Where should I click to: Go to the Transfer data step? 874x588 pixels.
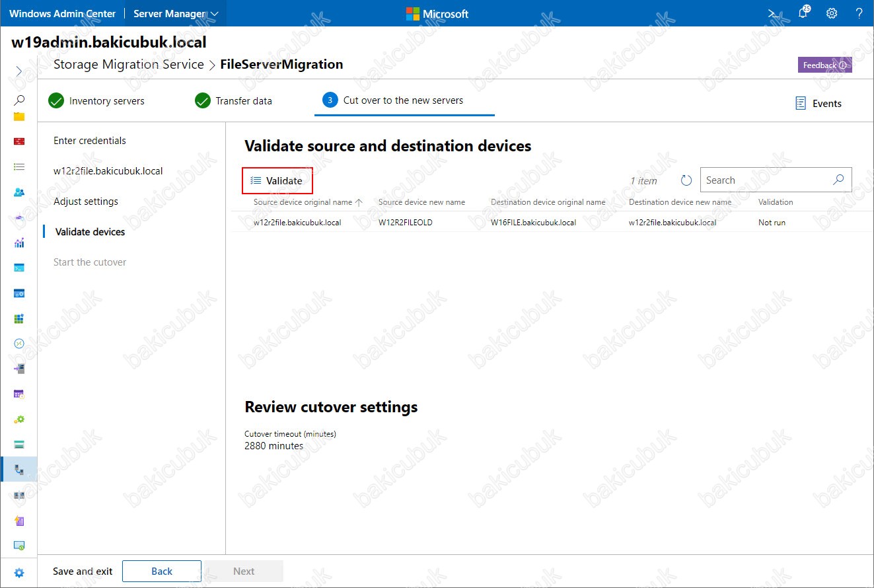[x=234, y=101]
